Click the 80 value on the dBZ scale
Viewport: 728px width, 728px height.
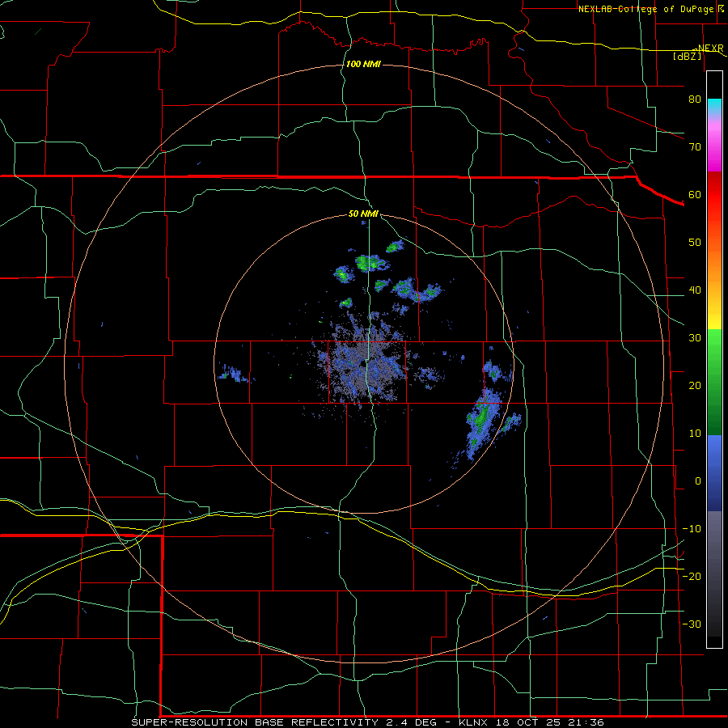[695, 99]
